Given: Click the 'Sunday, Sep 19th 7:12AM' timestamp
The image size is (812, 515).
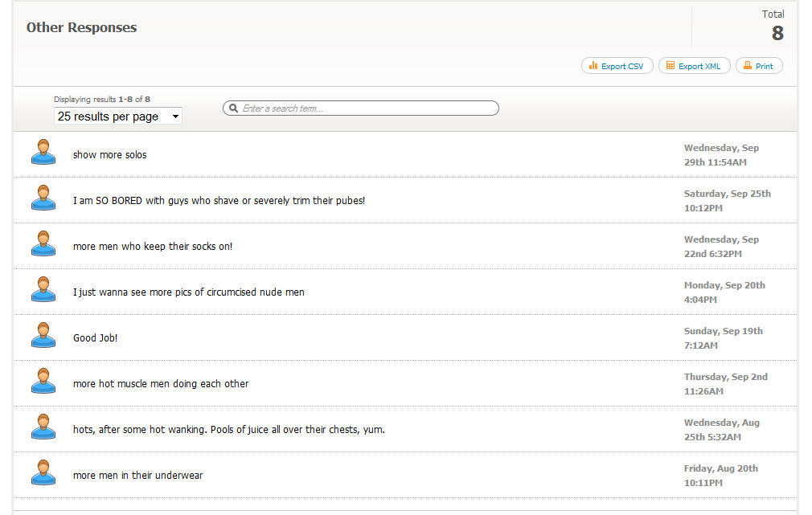Looking at the screenshot, I should [723, 338].
